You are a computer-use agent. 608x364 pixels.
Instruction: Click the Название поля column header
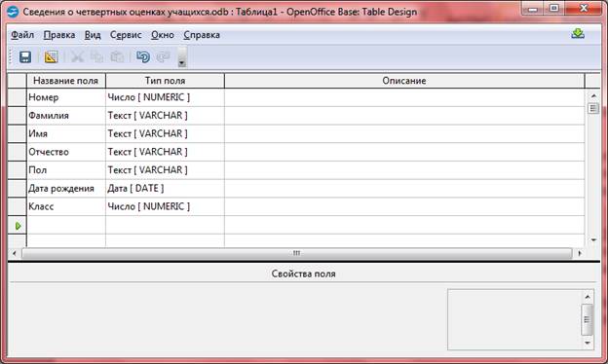coord(66,81)
